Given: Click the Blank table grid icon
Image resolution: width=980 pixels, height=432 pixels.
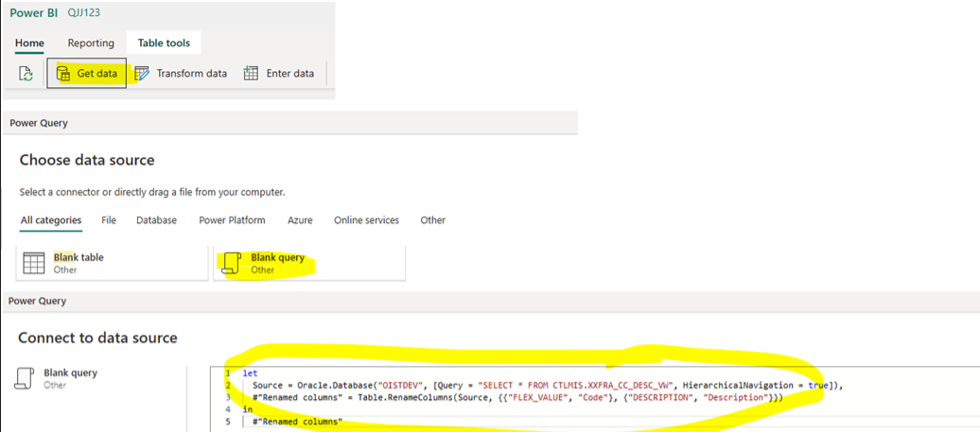Looking at the screenshot, I should coord(34,263).
